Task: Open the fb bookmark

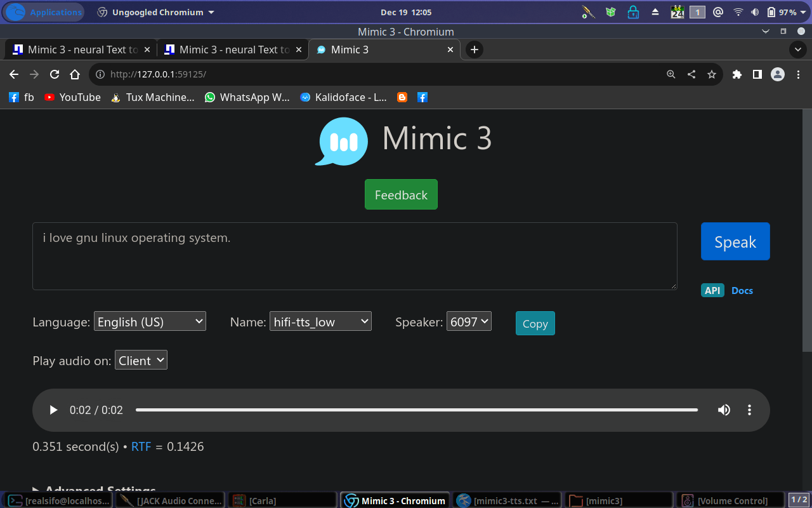Action: [x=22, y=97]
